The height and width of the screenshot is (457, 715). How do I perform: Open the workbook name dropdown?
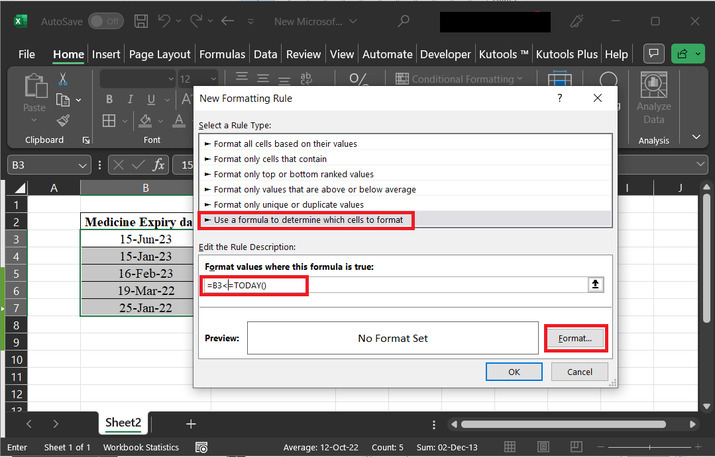tap(353, 21)
